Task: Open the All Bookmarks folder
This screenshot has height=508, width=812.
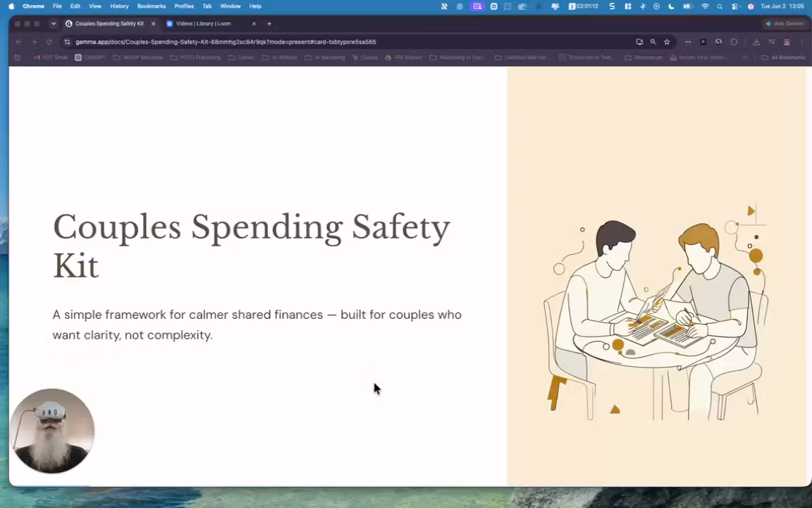Action: (x=783, y=58)
